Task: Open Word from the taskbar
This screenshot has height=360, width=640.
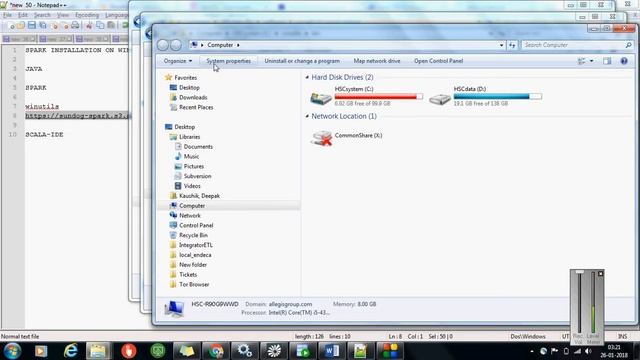Action: (x=332, y=351)
